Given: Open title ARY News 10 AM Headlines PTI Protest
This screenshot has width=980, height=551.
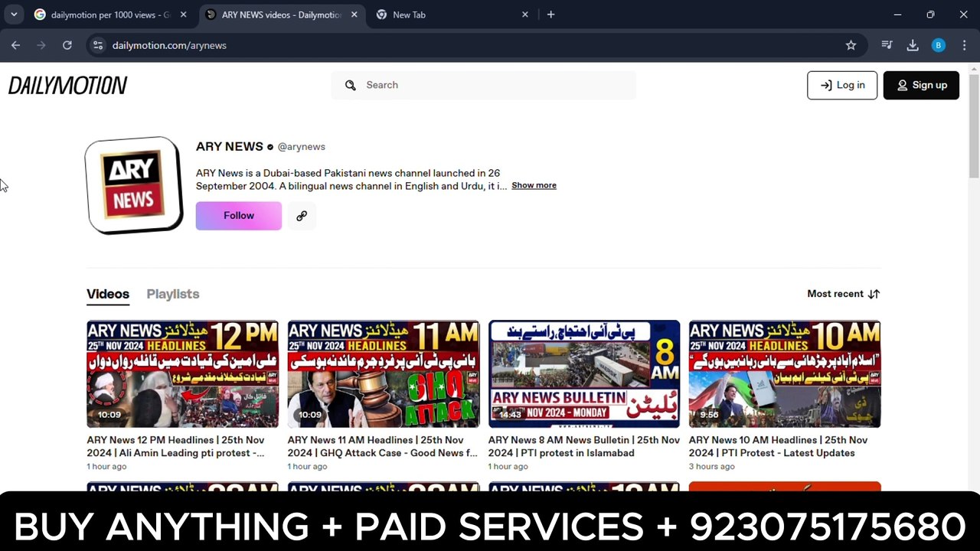Looking at the screenshot, I should pos(778,446).
